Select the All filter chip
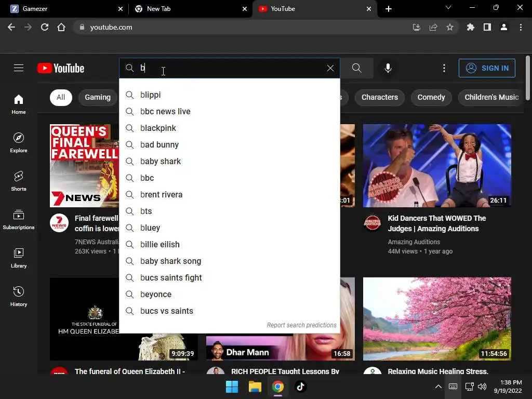Screen dimensions: 532x399 pyautogui.click(x=61, y=97)
